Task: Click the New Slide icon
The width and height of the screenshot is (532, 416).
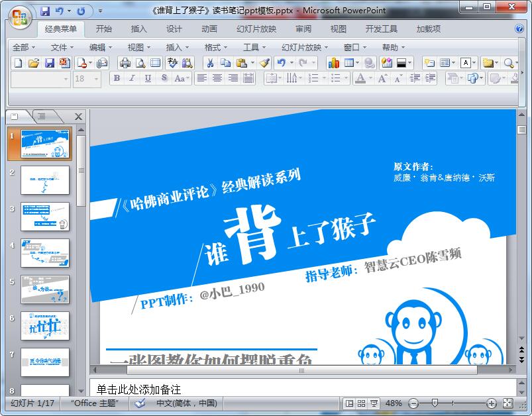Action: [429, 63]
